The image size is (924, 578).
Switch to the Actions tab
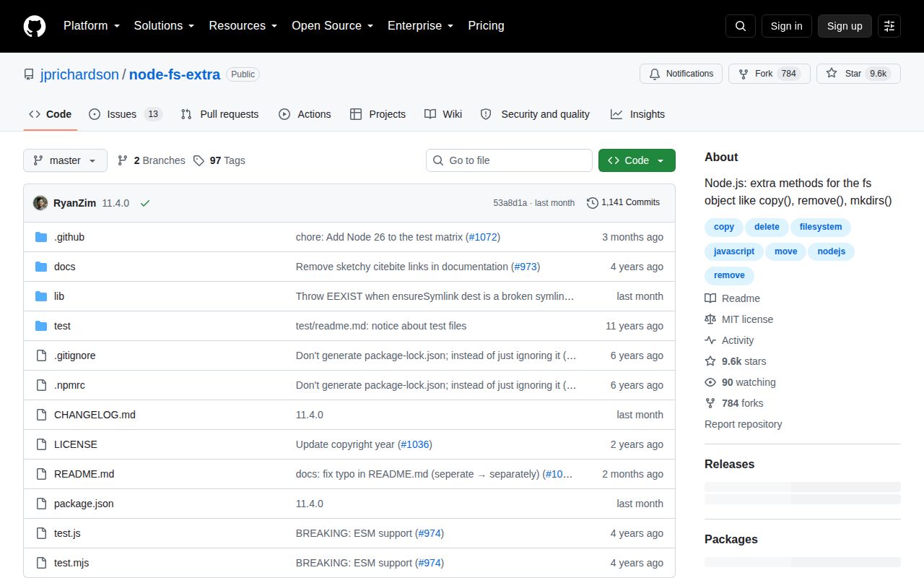click(305, 114)
